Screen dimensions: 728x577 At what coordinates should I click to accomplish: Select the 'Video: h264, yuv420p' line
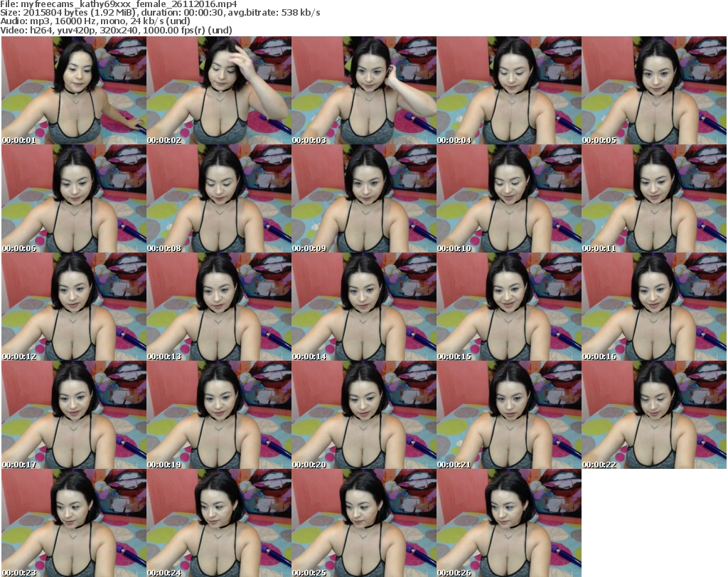pos(116,30)
